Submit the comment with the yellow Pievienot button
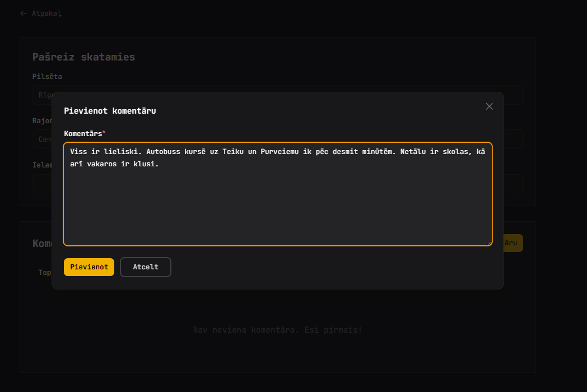The height and width of the screenshot is (392, 587). [x=89, y=267]
